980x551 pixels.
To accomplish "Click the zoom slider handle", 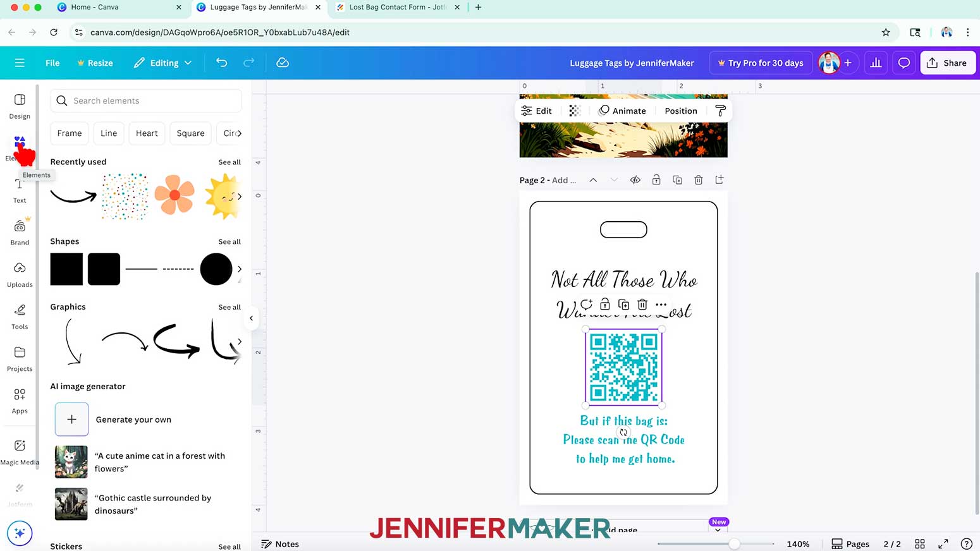I will [x=734, y=543].
